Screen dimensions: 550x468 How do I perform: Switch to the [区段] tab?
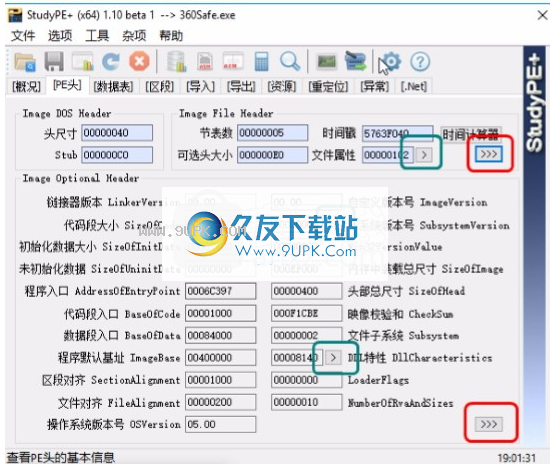(x=160, y=86)
